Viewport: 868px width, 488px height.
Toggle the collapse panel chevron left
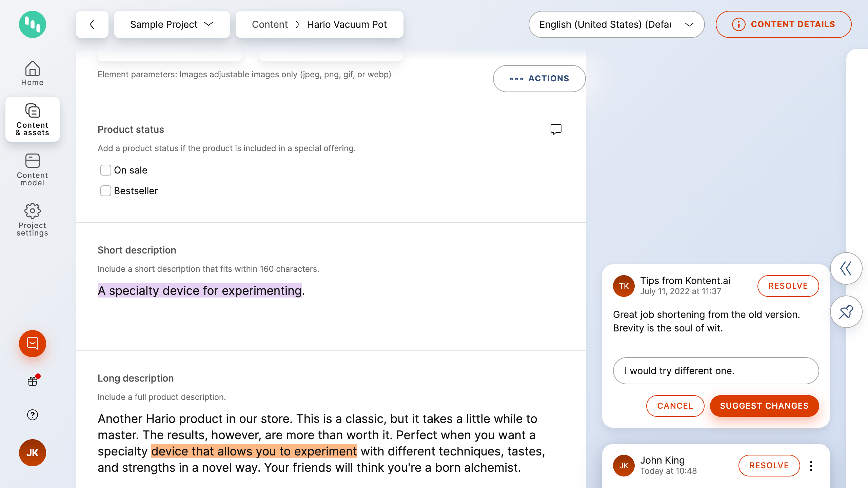pos(847,269)
